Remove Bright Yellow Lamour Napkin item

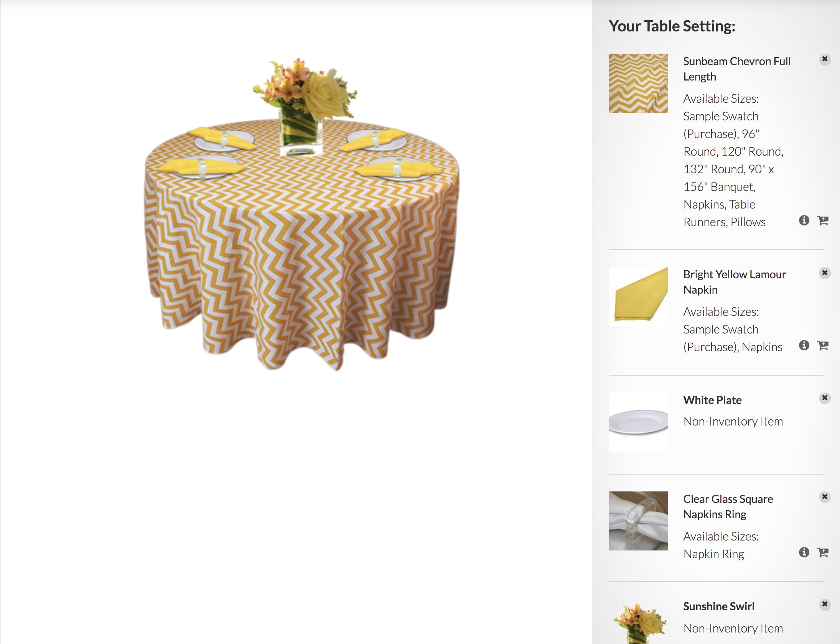(825, 273)
